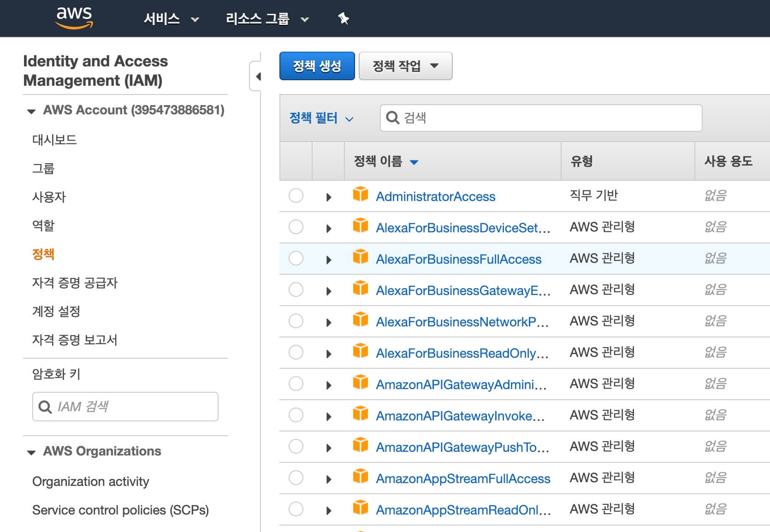Click the AmazonAppStreamReadOnl policy box icon

point(361,508)
